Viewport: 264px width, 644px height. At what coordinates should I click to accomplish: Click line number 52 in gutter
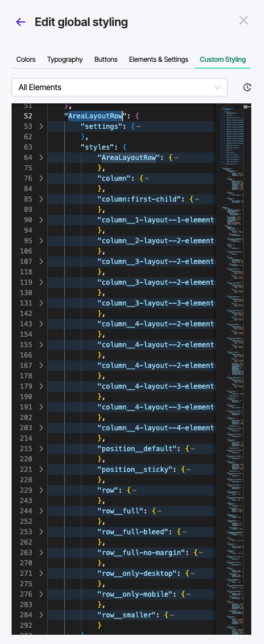pyautogui.click(x=28, y=116)
